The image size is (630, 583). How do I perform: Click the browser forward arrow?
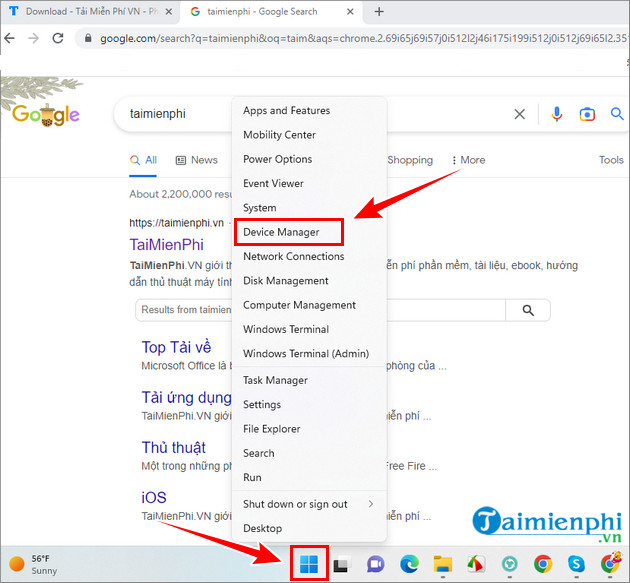[x=34, y=38]
